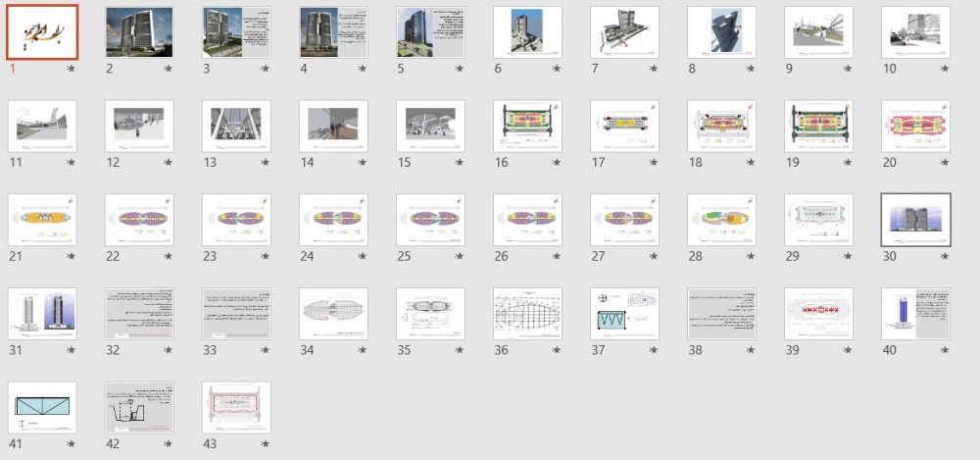980x460 pixels.
Task: Select slide 43 red outlined plan thumbnail
Action: (x=236, y=407)
